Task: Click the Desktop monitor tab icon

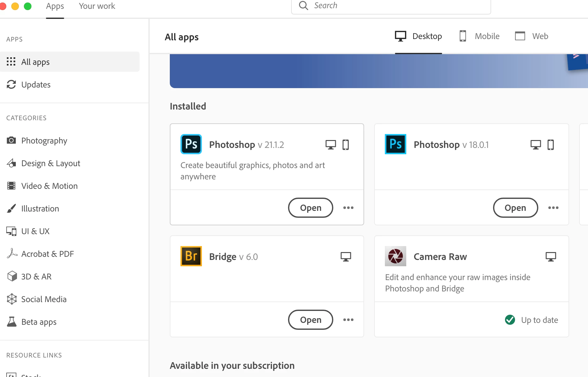Action: [x=401, y=36]
